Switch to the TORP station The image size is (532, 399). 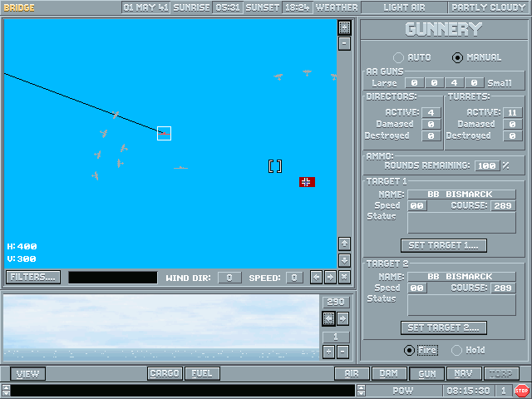tap(501, 373)
